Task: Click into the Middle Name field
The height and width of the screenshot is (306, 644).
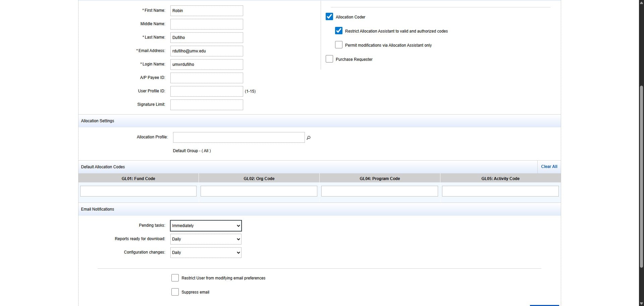Action: tap(206, 24)
